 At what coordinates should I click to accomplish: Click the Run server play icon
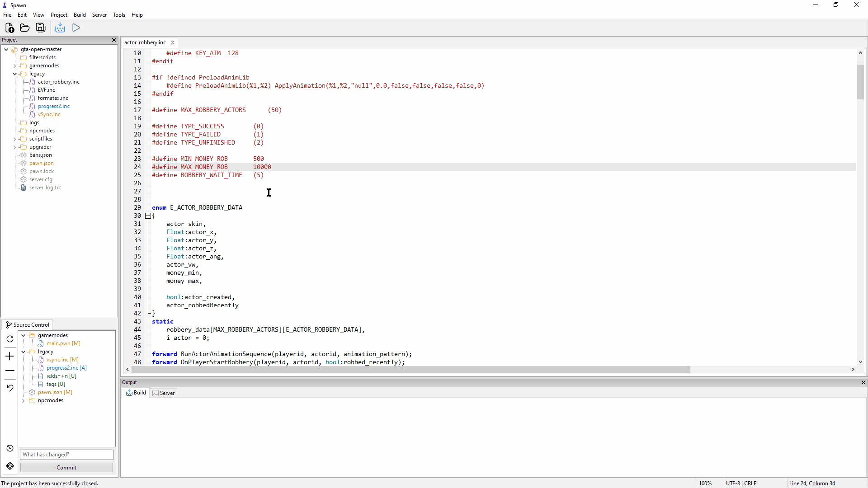[76, 28]
